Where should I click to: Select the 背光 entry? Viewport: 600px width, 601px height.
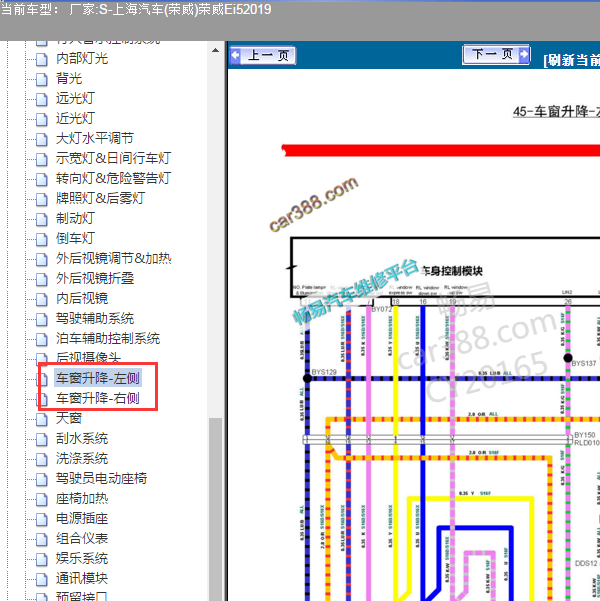coord(69,78)
